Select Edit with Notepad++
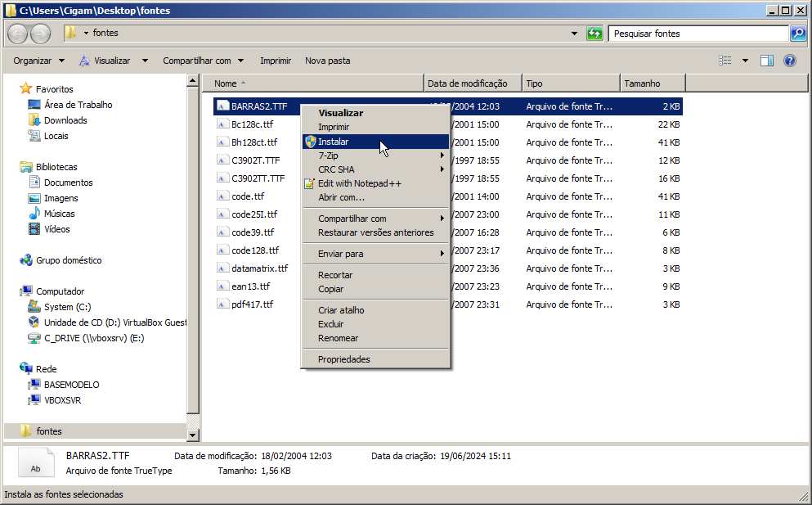 (x=375, y=183)
